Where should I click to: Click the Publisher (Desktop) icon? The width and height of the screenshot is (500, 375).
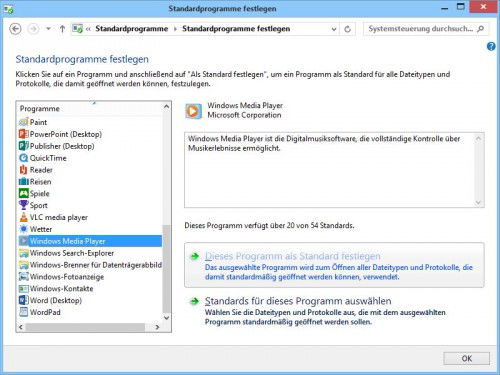[23, 146]
